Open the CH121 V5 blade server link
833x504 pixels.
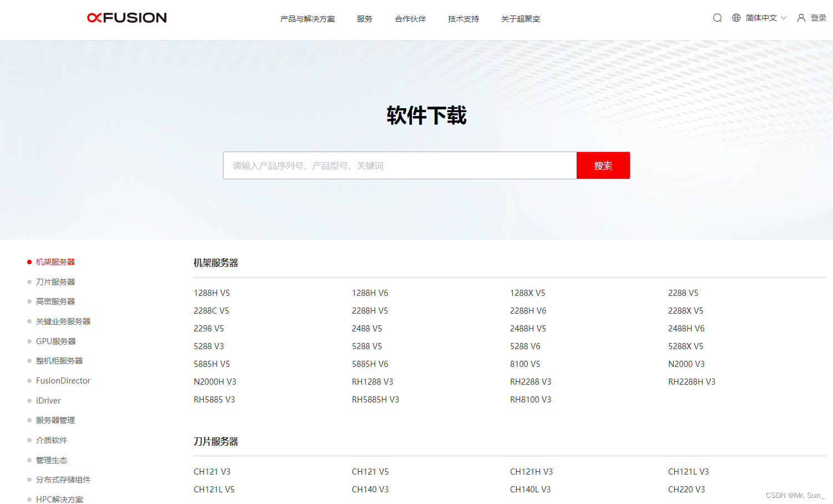tap(370, 472)
